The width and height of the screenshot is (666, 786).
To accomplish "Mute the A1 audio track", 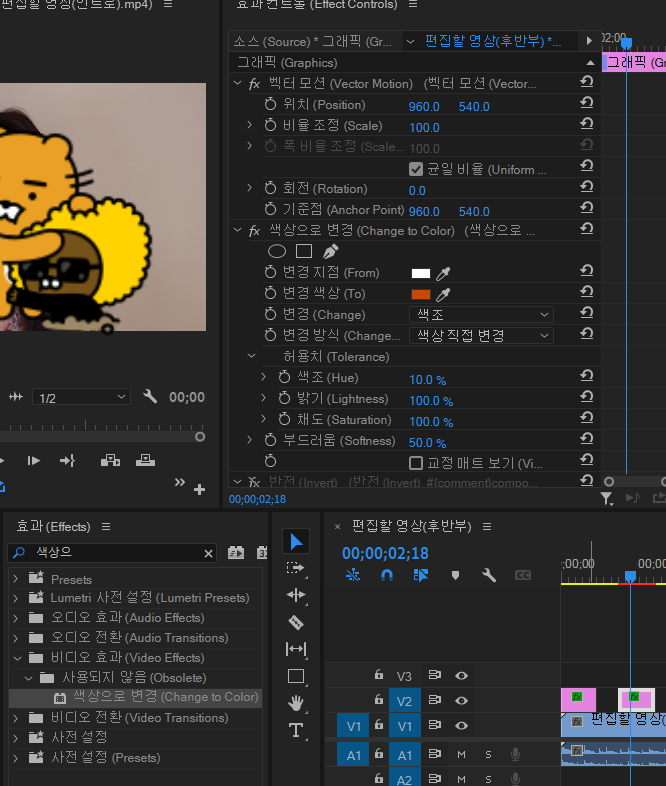I will pyautogui.click(x=462, y=754).
